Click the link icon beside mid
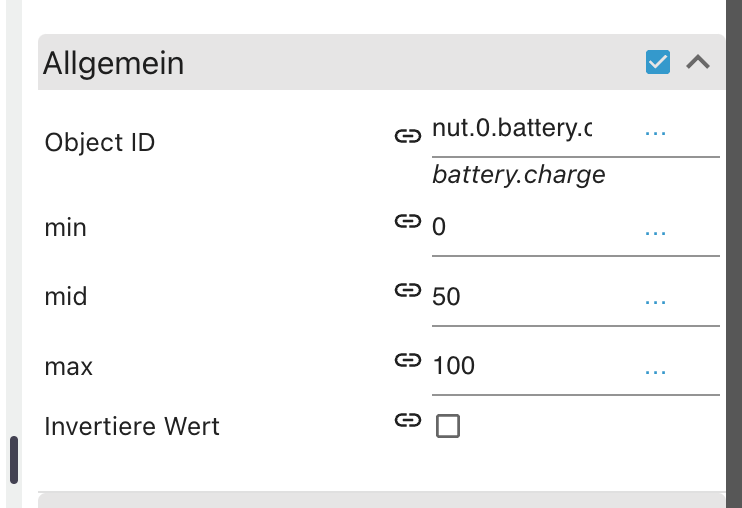Screen dimensions: 742x508 click(407, 291)
